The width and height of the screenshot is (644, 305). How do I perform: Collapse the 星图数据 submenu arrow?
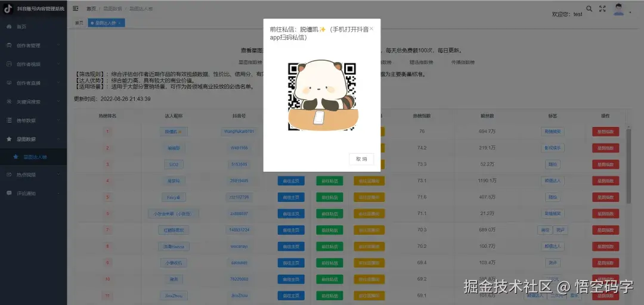pos(58,139)
